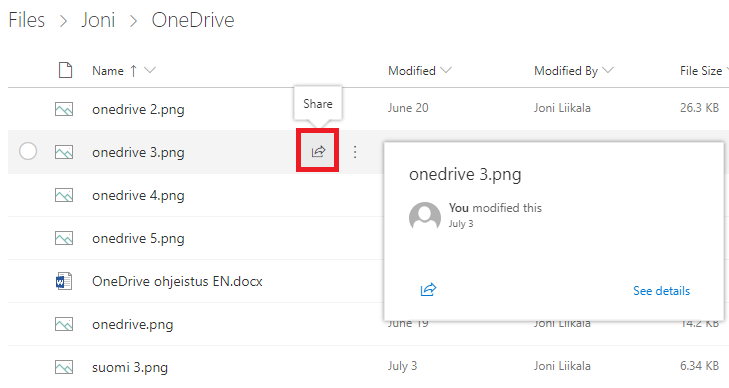
Task: Click the Modified By column header
Action: coord(566,71)
